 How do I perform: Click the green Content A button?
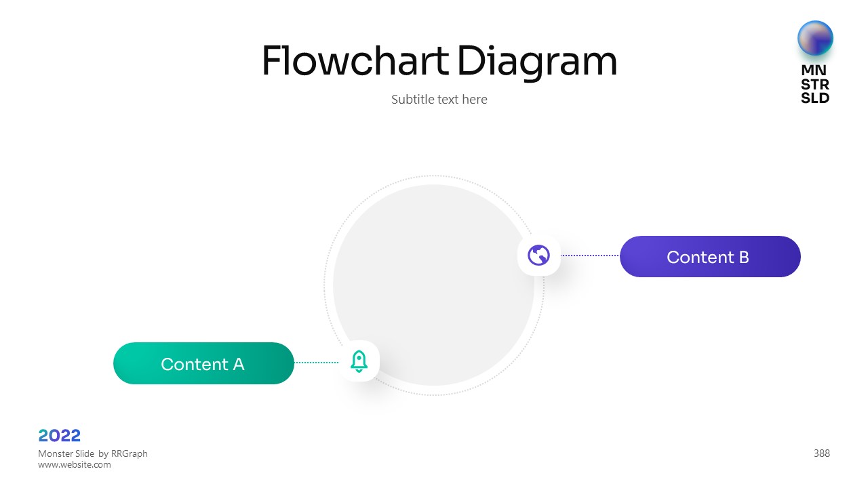(x=203, y=363)
